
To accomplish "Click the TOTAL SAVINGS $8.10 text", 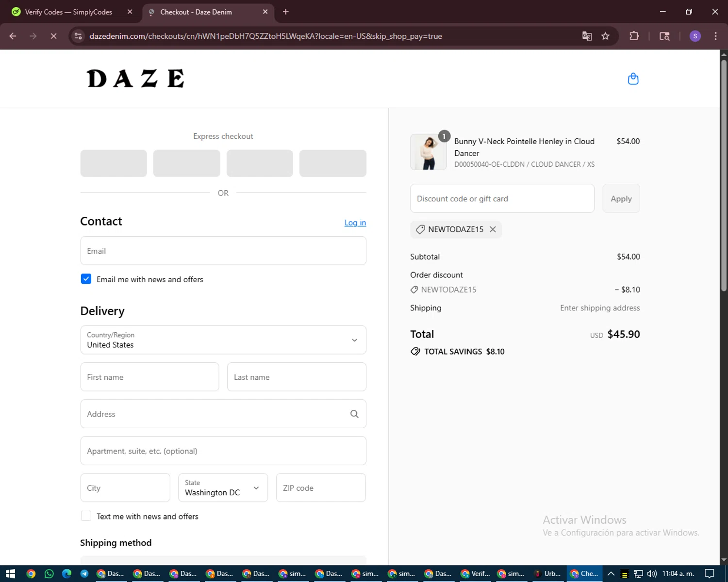I will [464, 352].
